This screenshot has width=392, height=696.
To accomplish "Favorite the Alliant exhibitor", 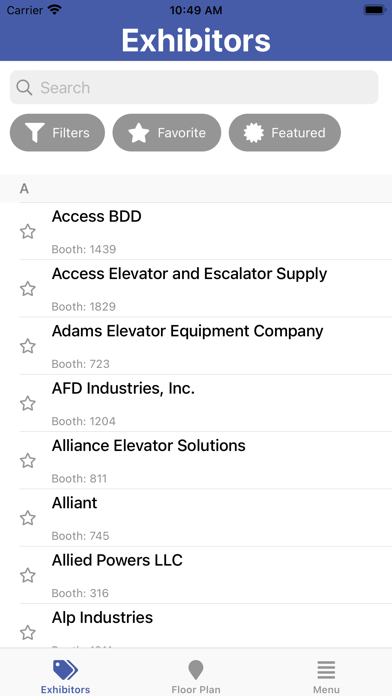I will [x=28, y=518].
